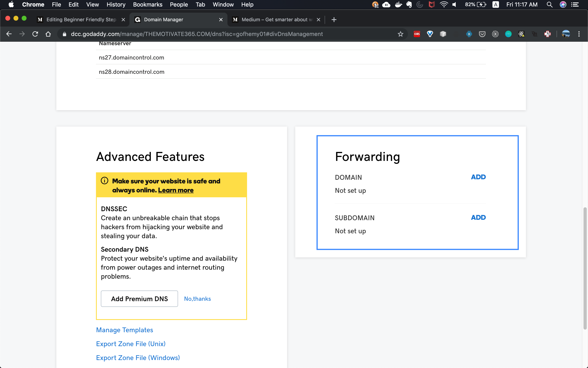Open the Window menu
The image size is (588, 368).
pos(223,5)
